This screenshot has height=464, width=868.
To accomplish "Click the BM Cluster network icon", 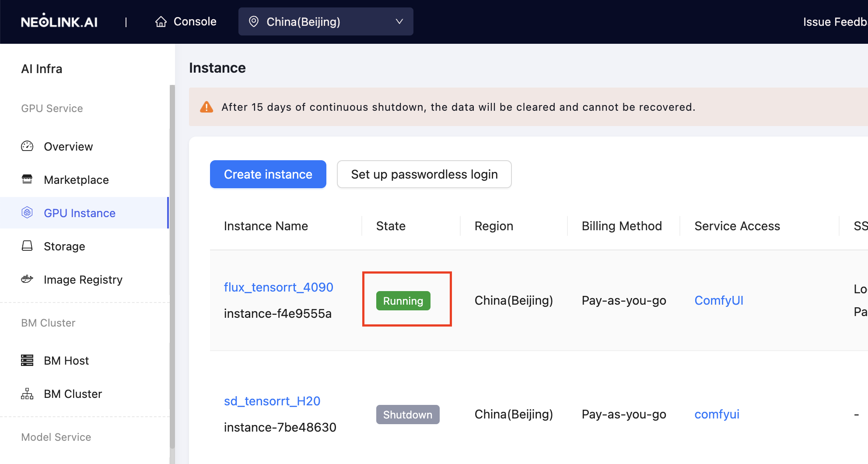I will point(27,394).
